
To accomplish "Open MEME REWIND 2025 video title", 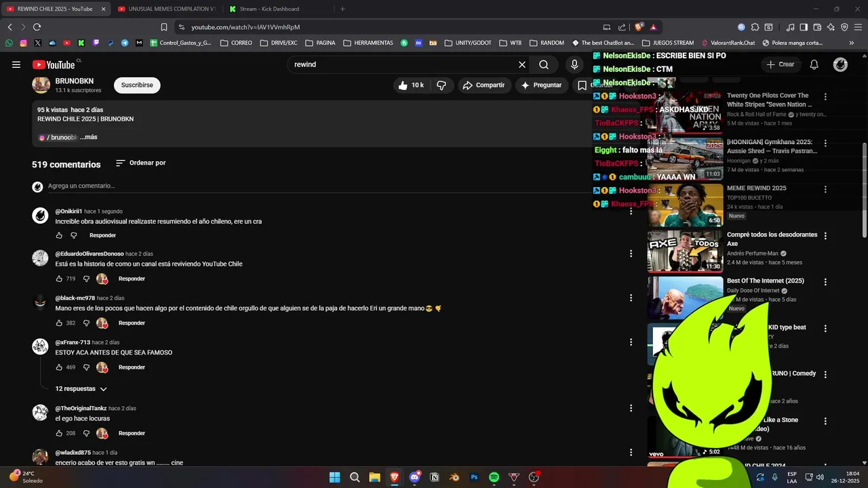I will 757,188.
